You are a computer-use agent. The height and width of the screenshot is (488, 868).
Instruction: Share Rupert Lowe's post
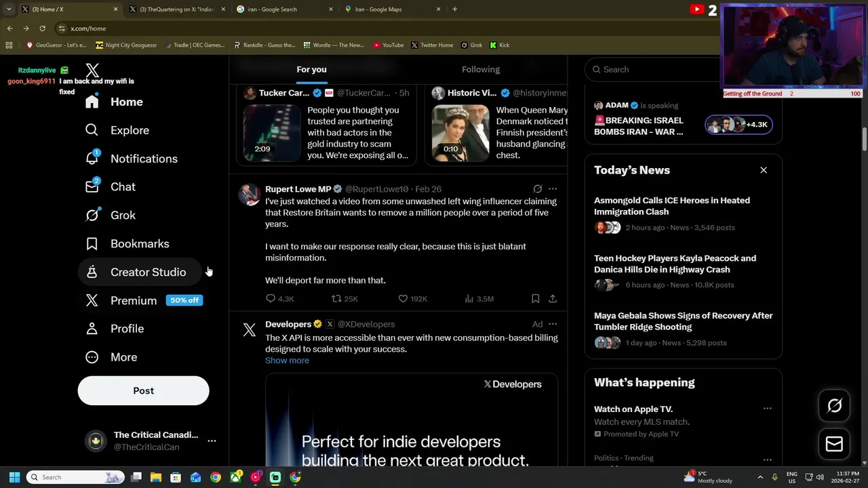coord(553,299)
